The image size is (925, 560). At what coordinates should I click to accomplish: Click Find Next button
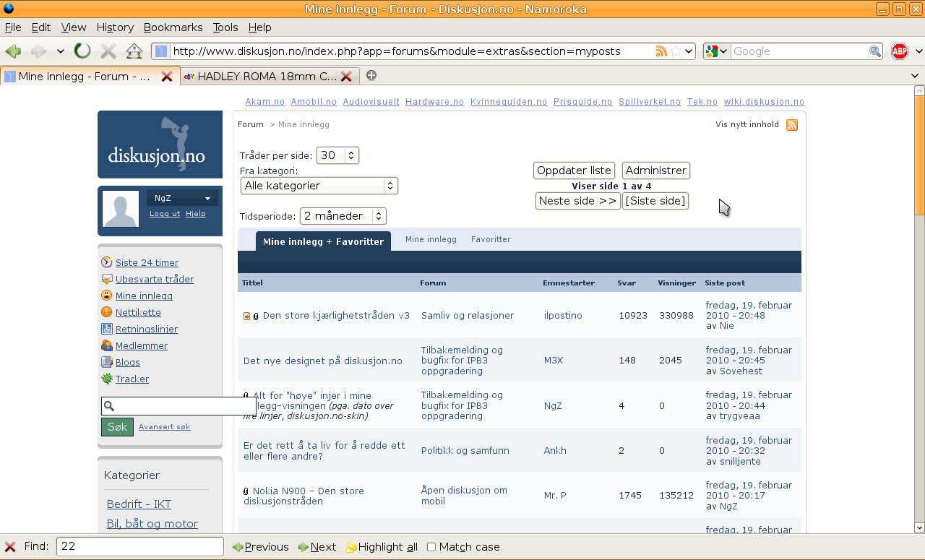[x=317, y=547]
